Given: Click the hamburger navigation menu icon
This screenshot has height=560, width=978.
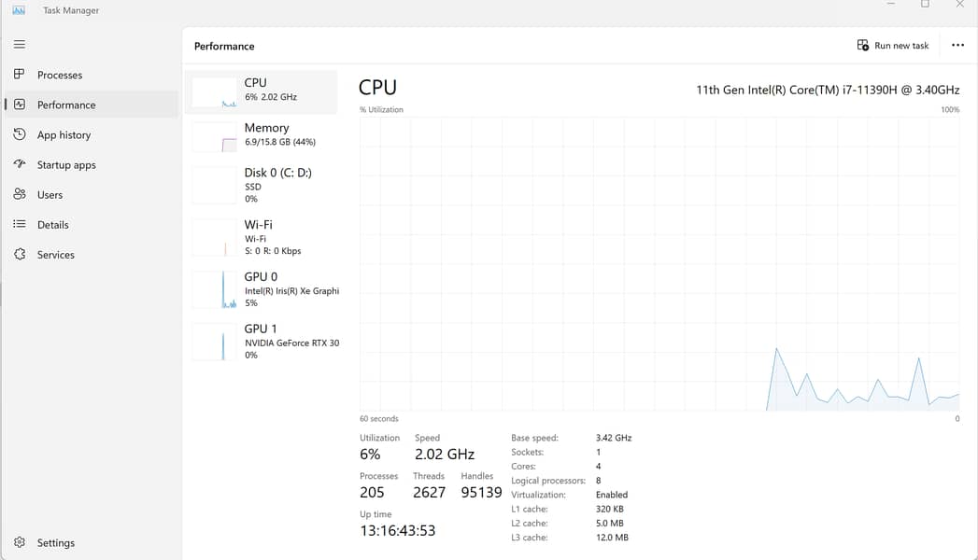Looking at the screenshot, I should [20, 44].
